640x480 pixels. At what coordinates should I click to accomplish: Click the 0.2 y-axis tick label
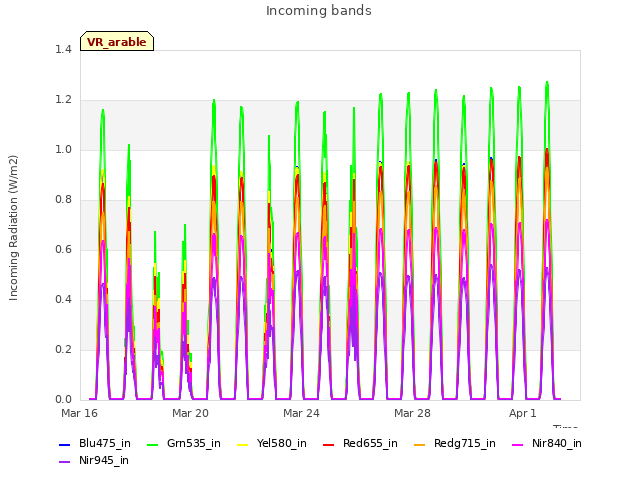coord(63,349)
